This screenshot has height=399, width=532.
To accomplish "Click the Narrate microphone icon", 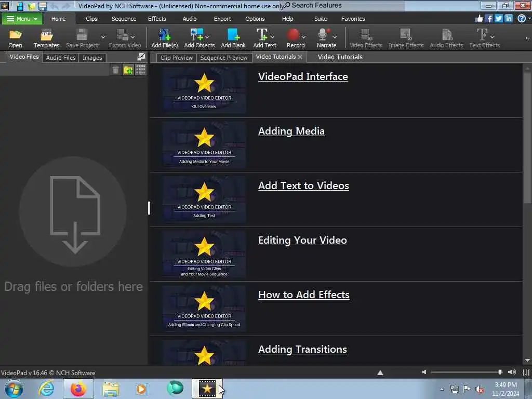I will pyautogui.click(x=324, y=35).
